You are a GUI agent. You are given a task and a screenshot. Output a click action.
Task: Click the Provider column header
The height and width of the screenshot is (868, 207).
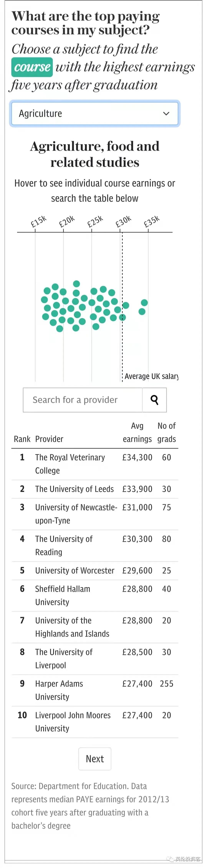point(49,439)
